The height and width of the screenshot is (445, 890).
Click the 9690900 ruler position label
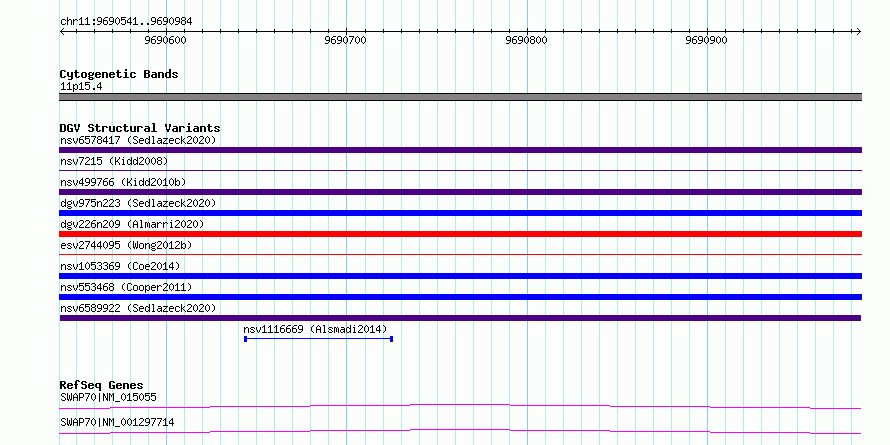tap(707, 41)
